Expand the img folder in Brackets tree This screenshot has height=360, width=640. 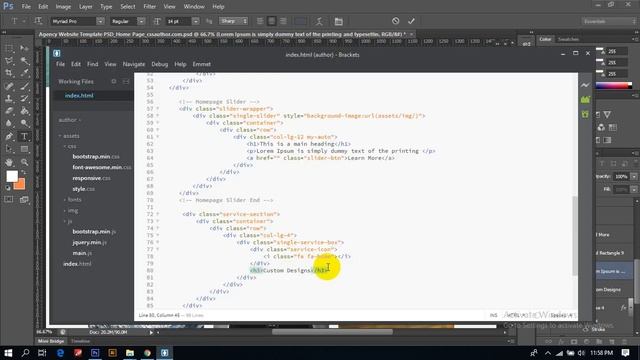64,211
